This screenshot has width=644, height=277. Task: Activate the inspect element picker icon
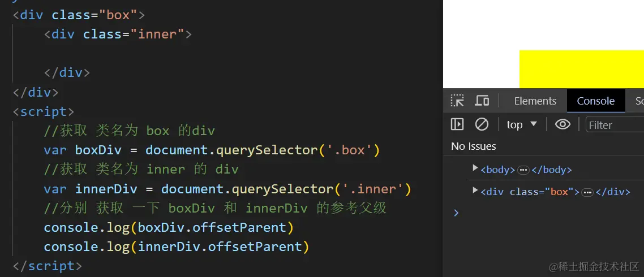[x=457, y=101]
